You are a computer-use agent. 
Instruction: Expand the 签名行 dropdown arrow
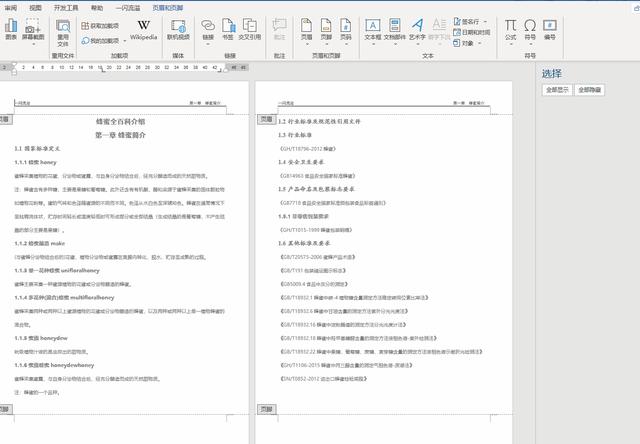pyautogui.click(x=485, y=21)
